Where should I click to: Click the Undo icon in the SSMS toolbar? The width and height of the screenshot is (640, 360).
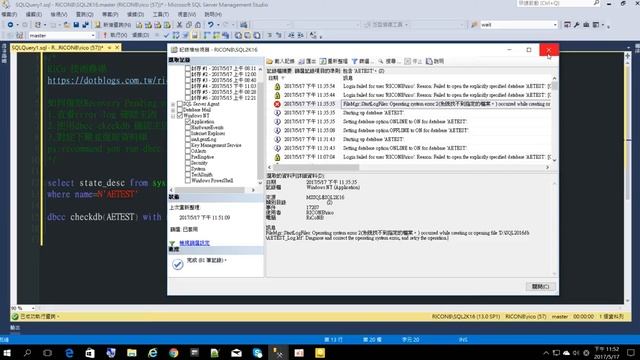click(210, 25)
